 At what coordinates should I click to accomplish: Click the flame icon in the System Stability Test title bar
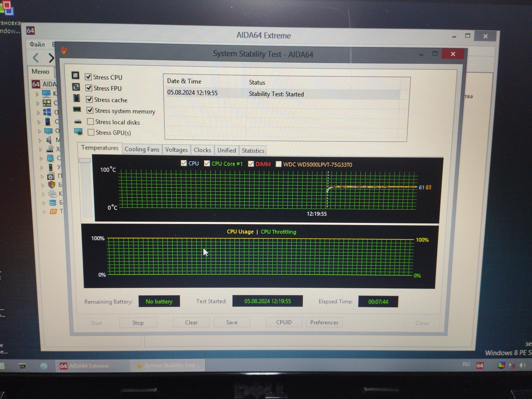click(64, 50)
